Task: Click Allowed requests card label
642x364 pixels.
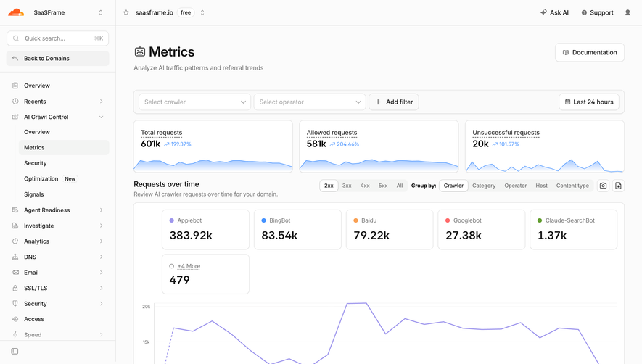Action: (x=332, y=133)
